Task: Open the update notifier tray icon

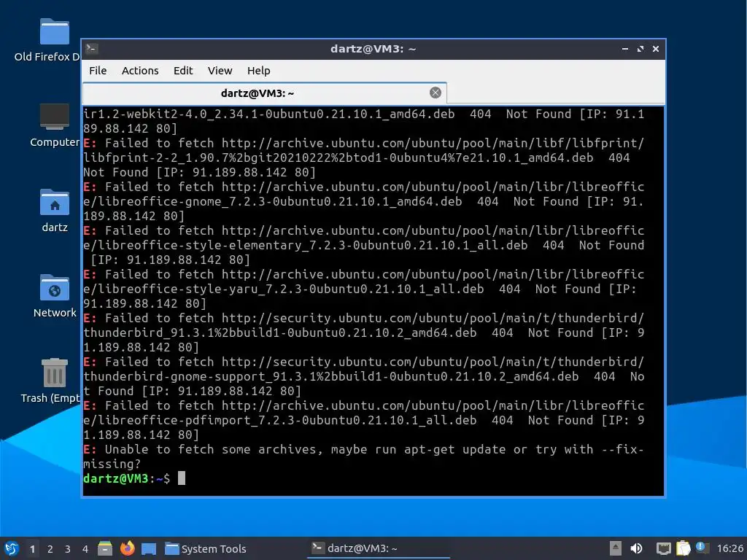Action: 703,548
